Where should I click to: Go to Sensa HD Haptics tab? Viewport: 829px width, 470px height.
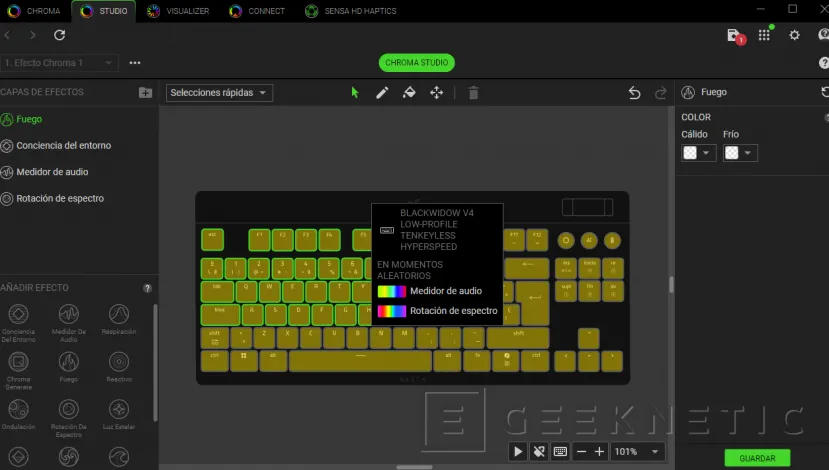pos(351,11)
